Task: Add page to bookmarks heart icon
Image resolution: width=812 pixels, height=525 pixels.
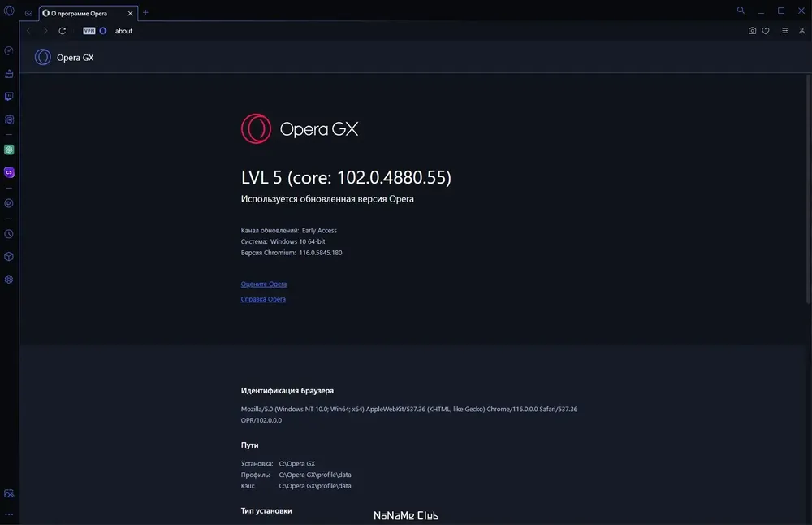Action: point(766,31)
